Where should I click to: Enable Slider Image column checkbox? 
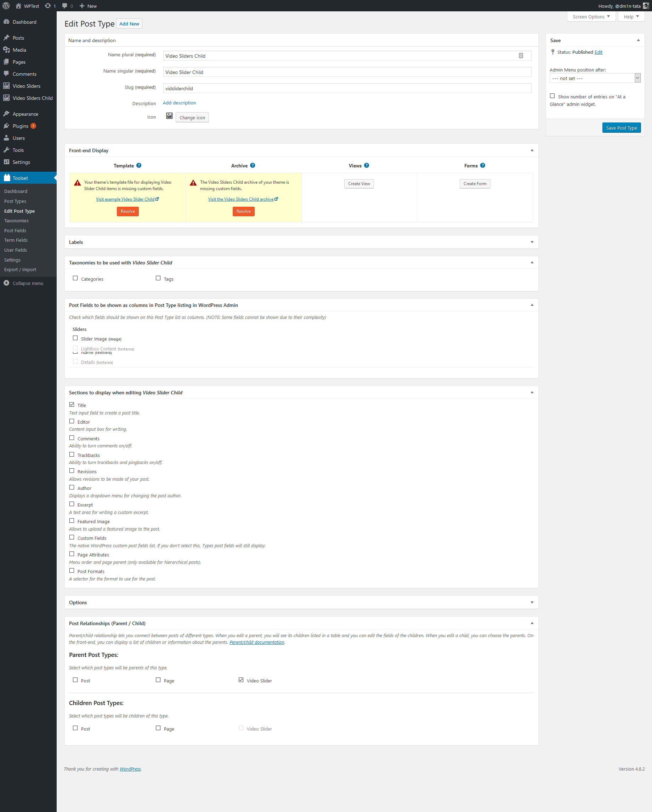[x=75, y=338]
